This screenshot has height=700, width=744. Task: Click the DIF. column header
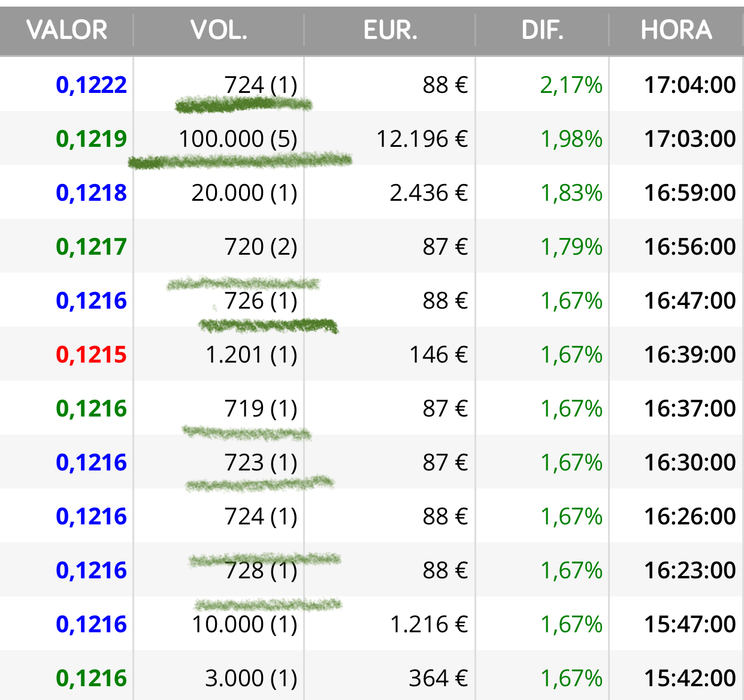pos(542,30)
